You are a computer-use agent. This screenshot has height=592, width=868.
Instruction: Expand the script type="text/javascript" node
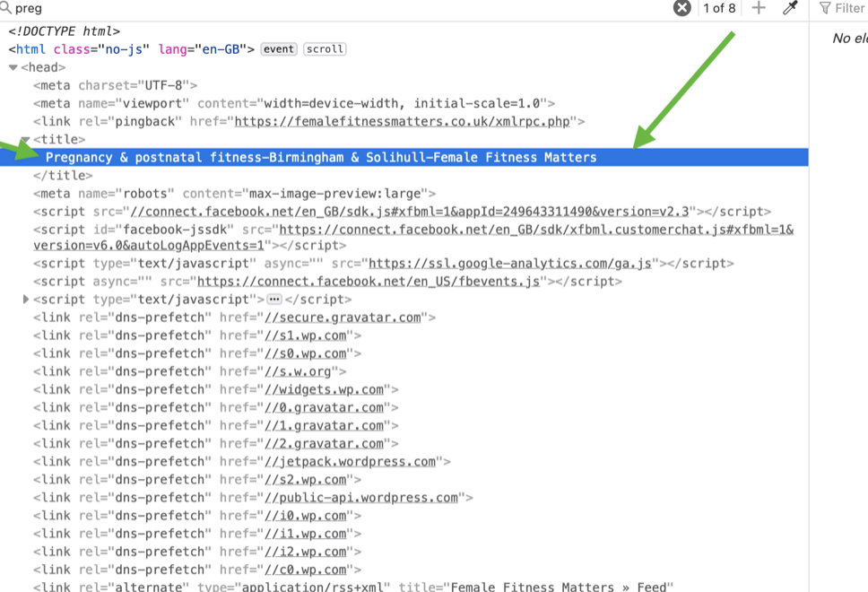coord(25,300)
